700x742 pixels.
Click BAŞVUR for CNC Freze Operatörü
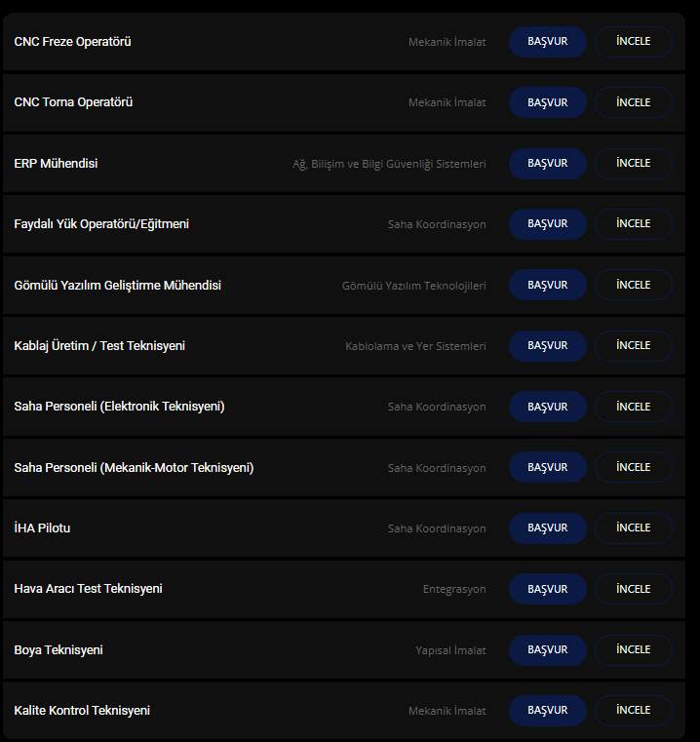547,42
